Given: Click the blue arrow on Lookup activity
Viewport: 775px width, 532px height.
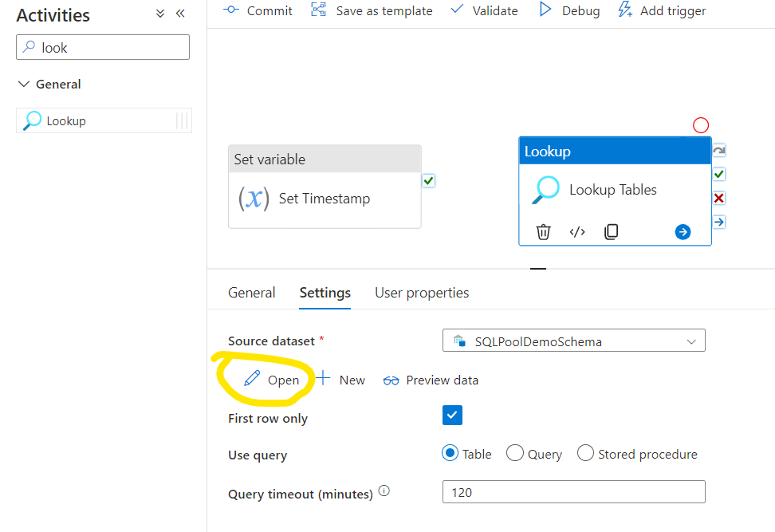Looking at the screenshot, I should coord(683,232).
